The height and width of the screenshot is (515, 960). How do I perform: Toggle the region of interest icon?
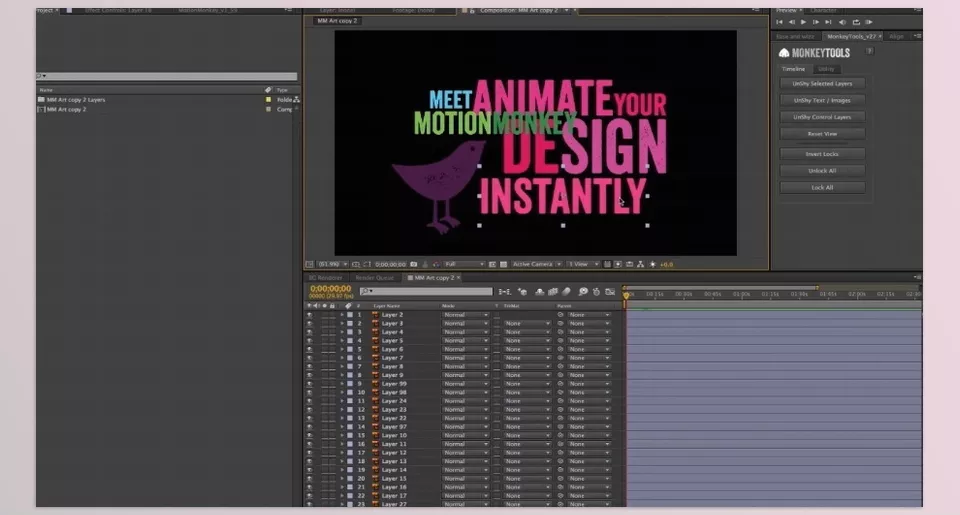coord(492,264)
